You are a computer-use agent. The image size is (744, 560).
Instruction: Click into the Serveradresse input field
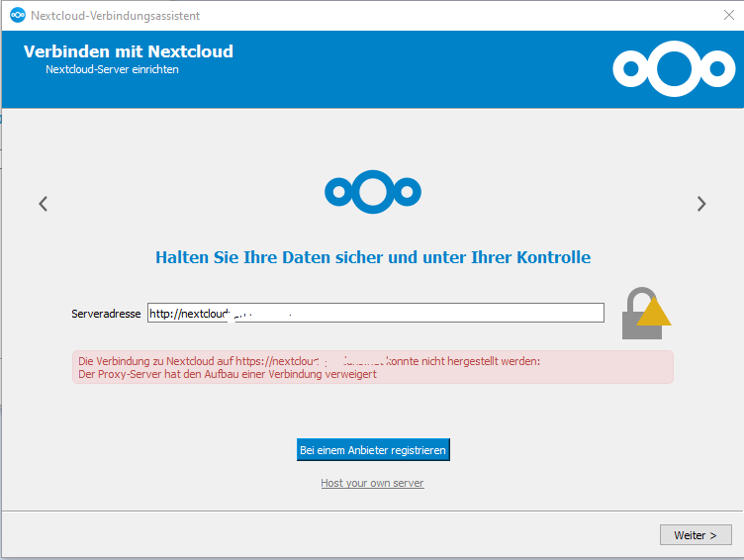click(375, 313)
